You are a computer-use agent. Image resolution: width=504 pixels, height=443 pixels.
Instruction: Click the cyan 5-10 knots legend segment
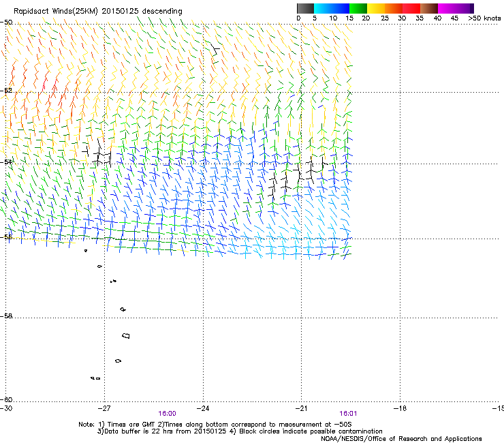pyautogui.click(x=323, y=8)
